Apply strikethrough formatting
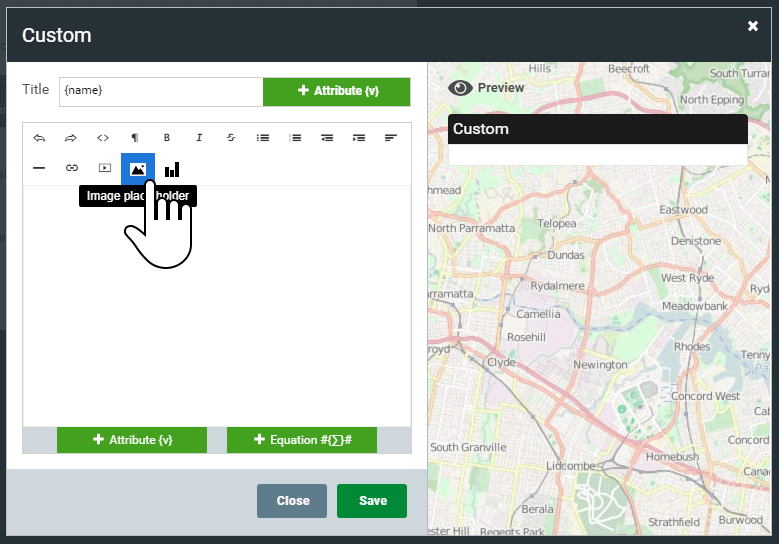This screenshot has height=544, width=779. [231, 138]
